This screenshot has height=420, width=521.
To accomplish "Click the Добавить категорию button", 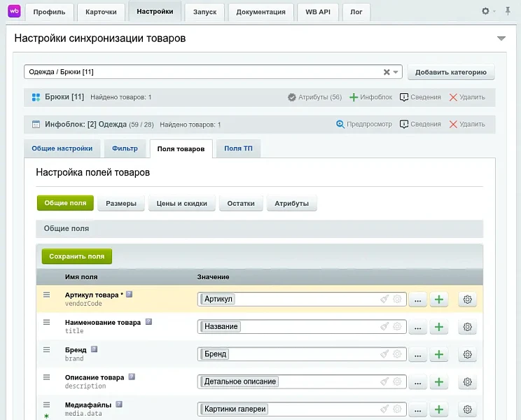I will point(451,72).
